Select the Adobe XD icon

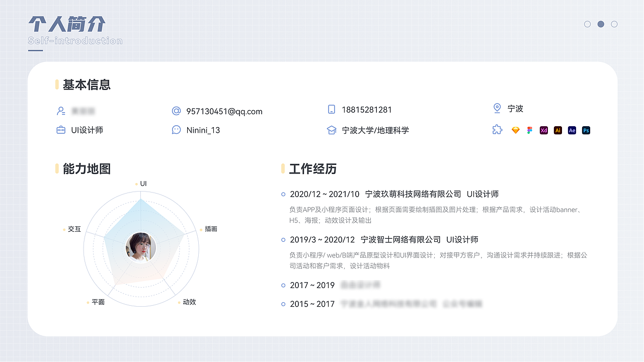click(x=543, y=130)
